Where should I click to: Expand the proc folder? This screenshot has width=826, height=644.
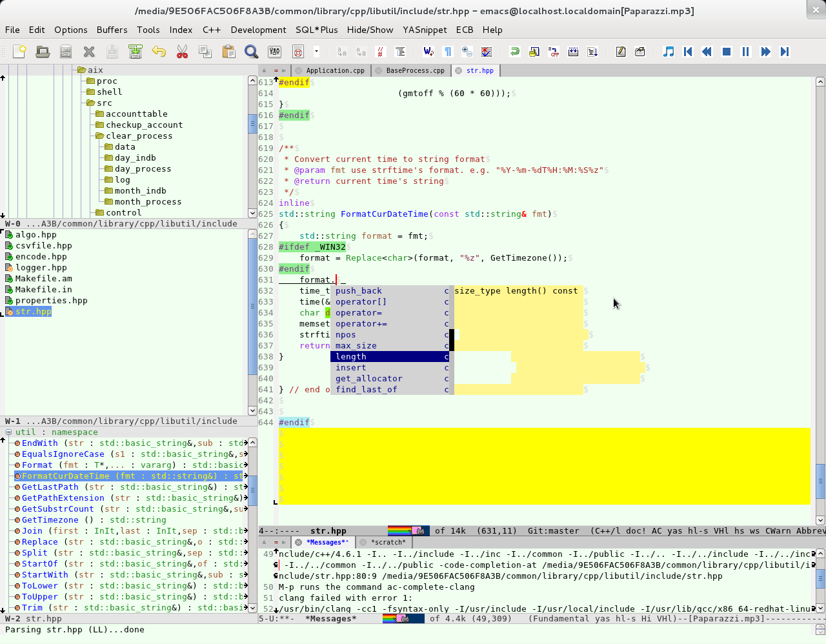click(90, 81)
